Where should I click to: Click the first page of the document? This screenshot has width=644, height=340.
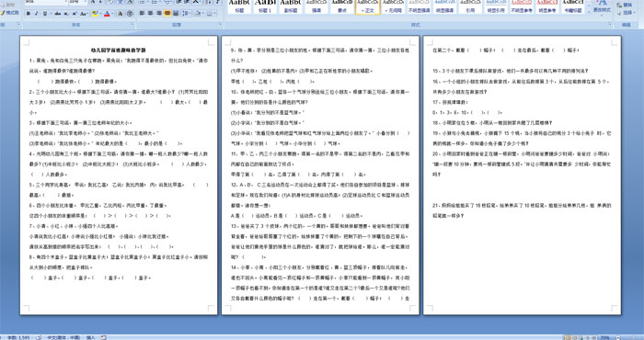119,176
